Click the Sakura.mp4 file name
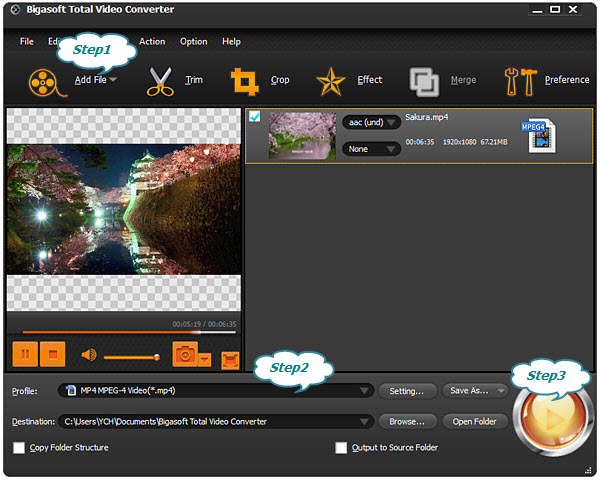 click(427, 117)
